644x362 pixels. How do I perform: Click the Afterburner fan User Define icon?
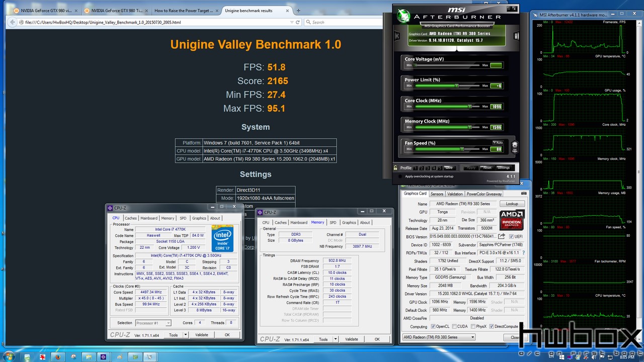tap(514, 146)
